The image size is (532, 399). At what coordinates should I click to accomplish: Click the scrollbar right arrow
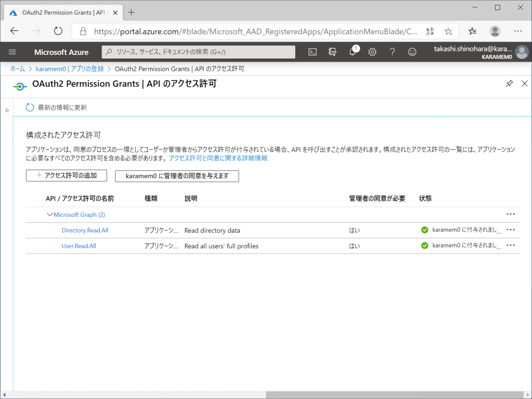click(528, 395)
